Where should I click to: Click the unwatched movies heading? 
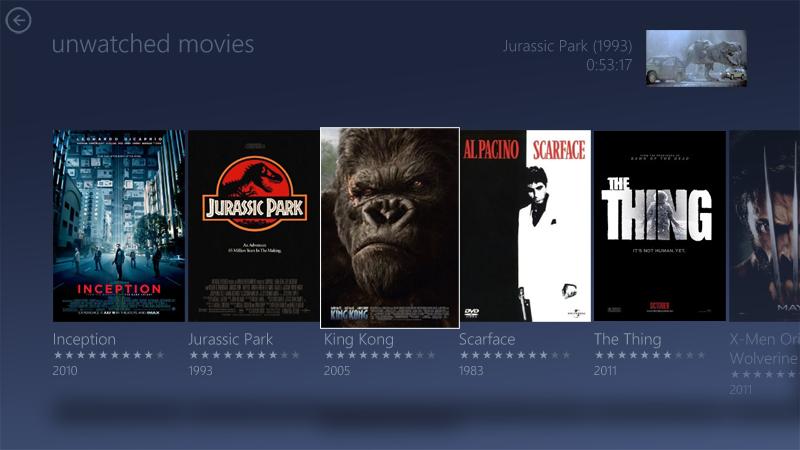point(153,44)
